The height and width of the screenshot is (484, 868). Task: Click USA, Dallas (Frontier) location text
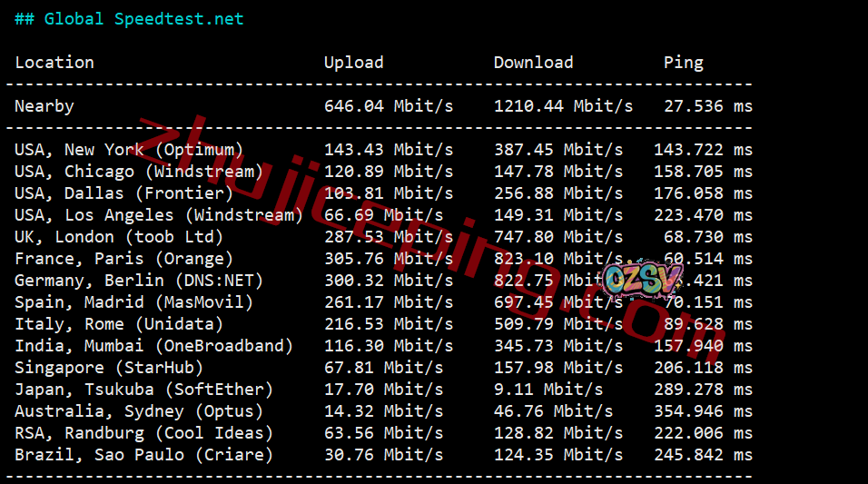coord(124,193)
